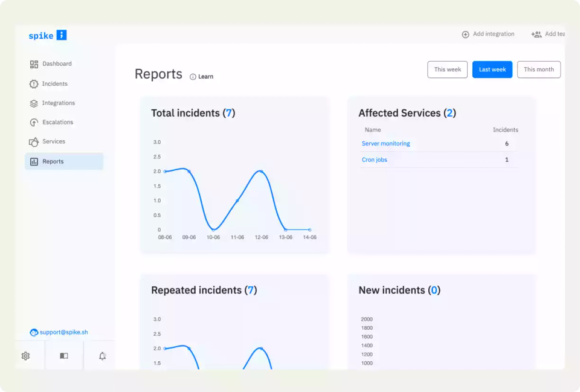The height and width of the screenshot is (392, 580).
Task: Open settings with the gear icon
Action: coord(25,356)
